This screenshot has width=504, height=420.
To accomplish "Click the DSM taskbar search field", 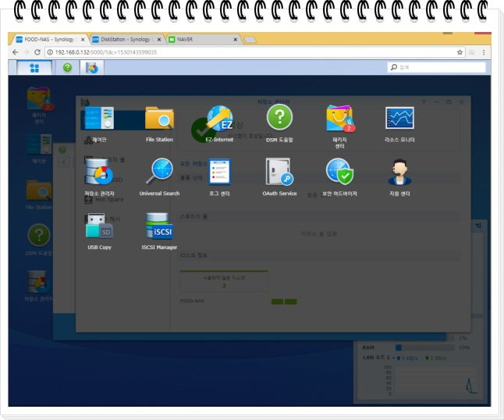I will click(x=436, y=67).
